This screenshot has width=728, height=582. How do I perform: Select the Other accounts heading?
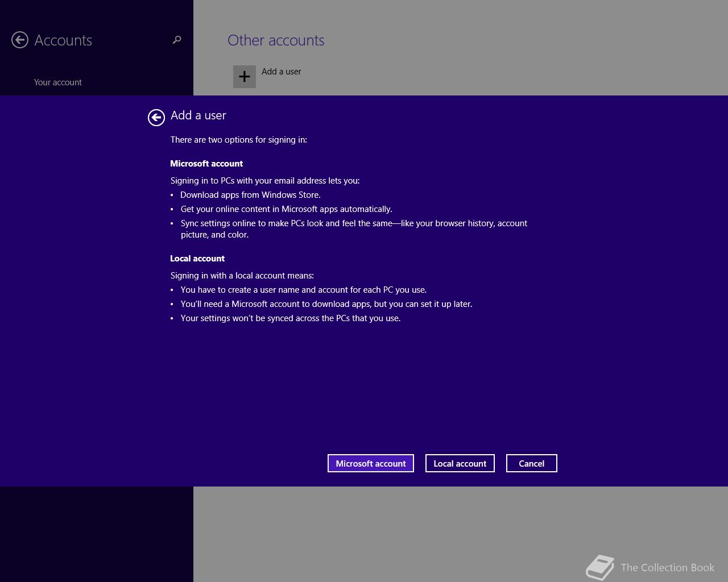click(276, 40)
